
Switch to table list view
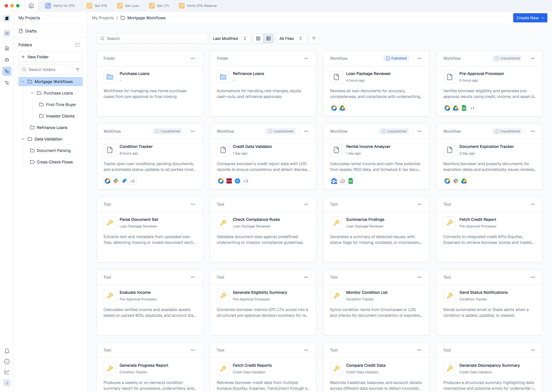click(268, 39)
